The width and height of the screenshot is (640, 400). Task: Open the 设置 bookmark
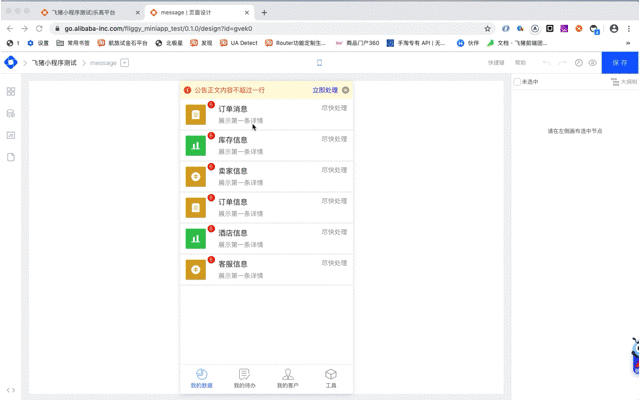38,43
